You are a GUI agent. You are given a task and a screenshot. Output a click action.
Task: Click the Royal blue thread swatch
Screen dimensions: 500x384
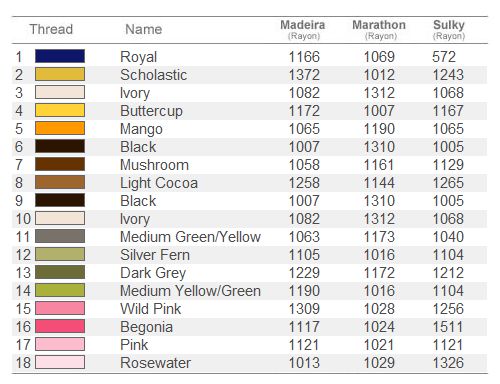(x=60, y=56)
